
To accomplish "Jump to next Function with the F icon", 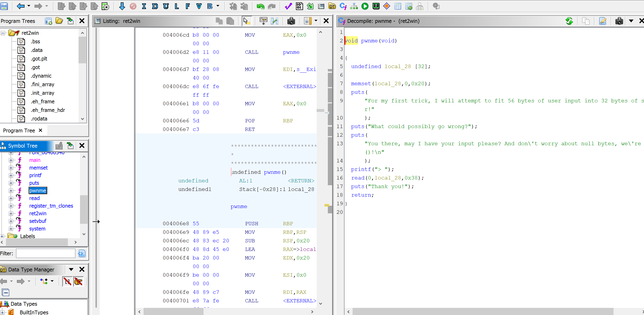I will [188, 6].
